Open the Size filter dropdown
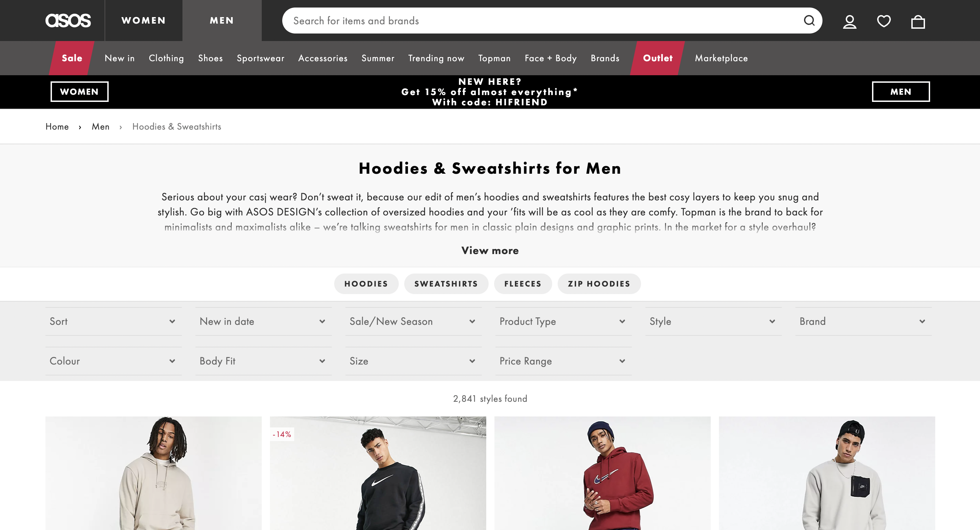 [x=413, y=361]
